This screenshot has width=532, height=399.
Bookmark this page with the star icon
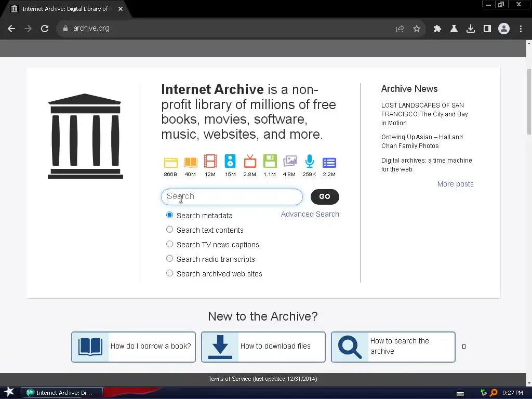[417, 29]
